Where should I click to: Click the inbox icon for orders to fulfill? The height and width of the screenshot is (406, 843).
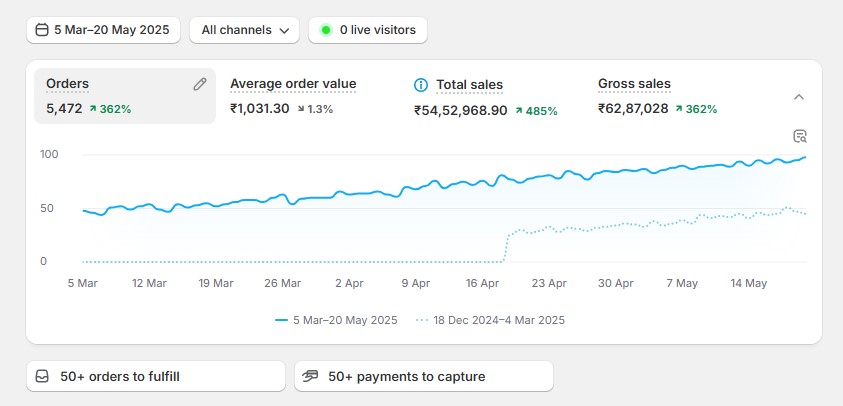click(x=42, y=377)
